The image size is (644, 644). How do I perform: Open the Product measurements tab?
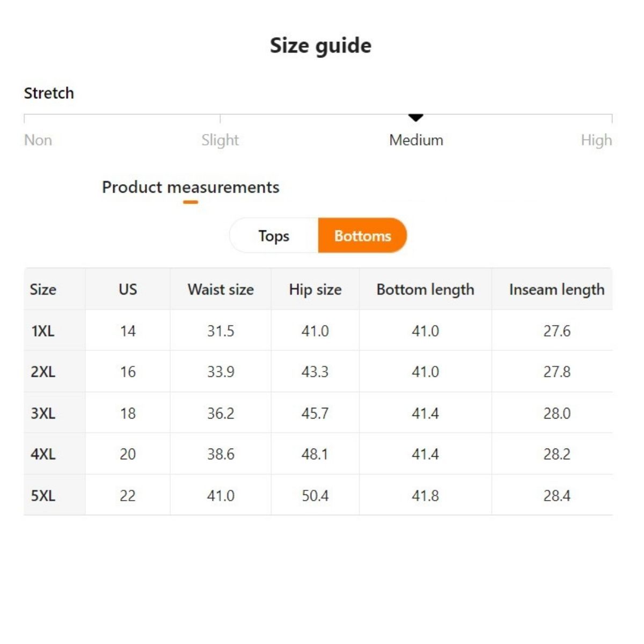pos(191,187)
